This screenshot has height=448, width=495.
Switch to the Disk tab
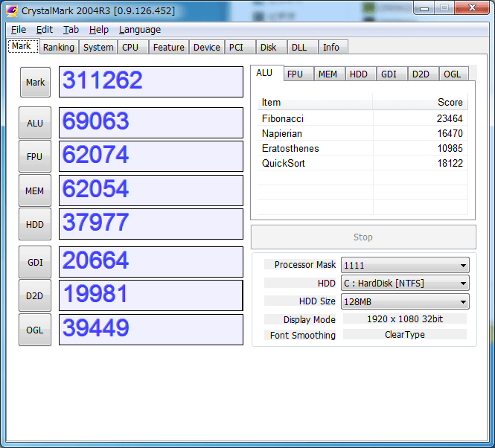pos(272,47)
